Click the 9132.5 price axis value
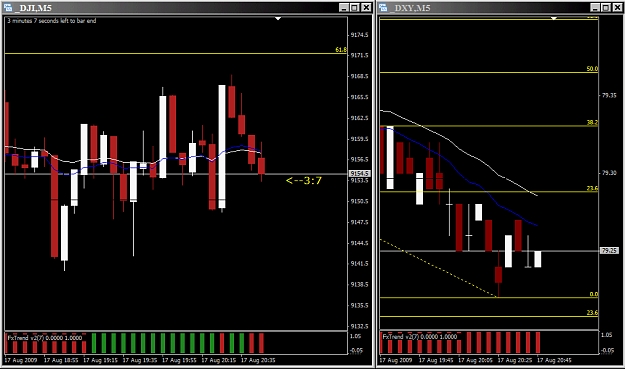 coord(359,326)
